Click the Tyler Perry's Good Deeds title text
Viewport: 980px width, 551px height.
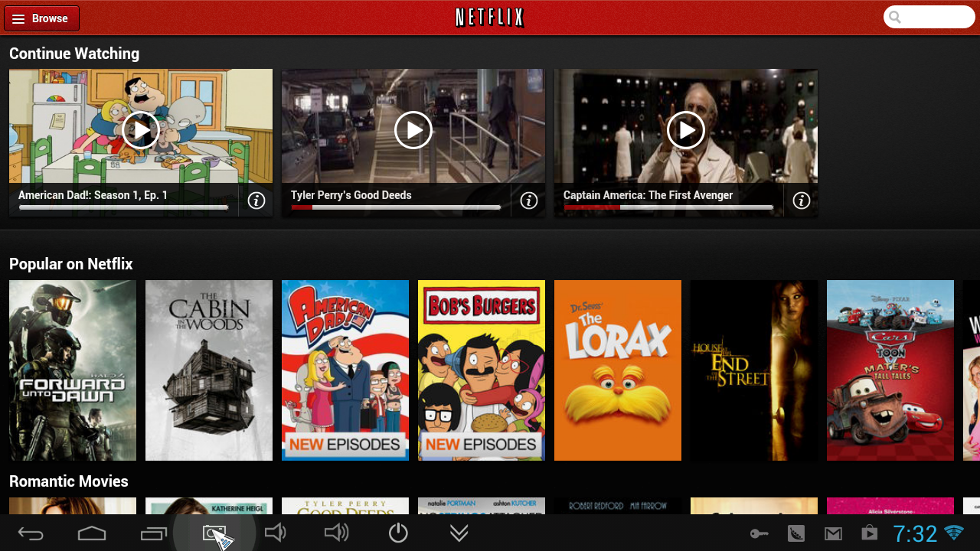coord(351,195)
